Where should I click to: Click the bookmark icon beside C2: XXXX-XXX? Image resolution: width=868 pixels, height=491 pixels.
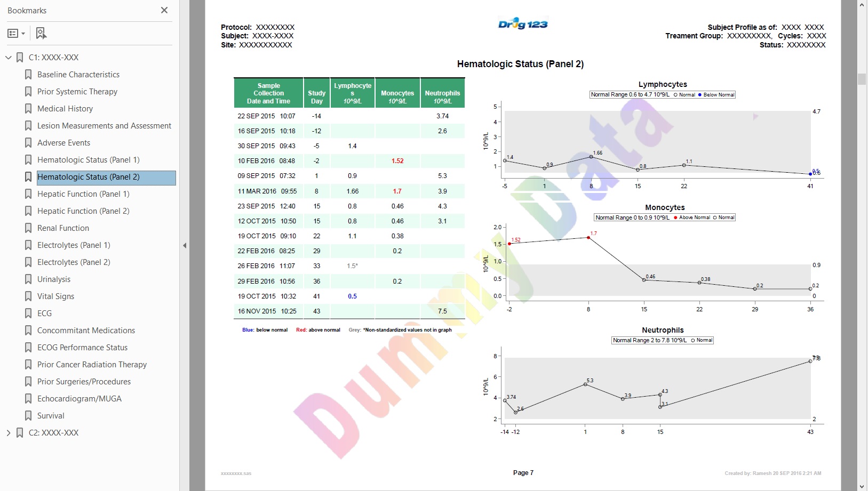click(20, 433)
